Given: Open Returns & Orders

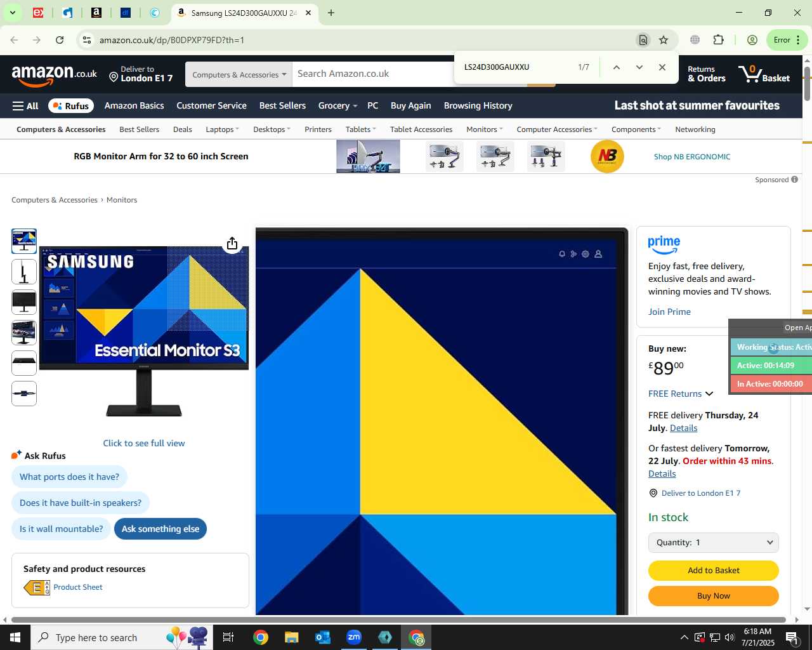Looking at the screenshot, I should (706, 74).
